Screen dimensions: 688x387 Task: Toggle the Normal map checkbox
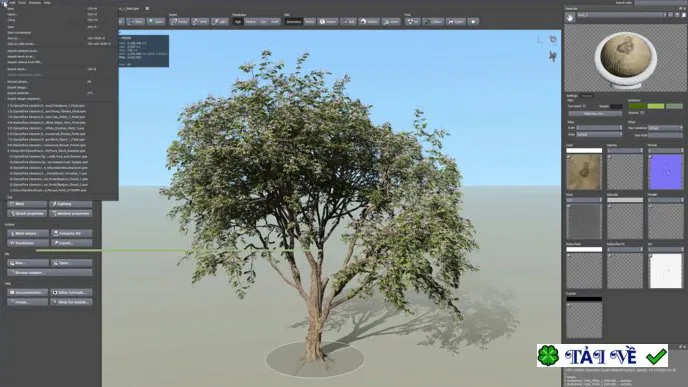click(650, 157)
